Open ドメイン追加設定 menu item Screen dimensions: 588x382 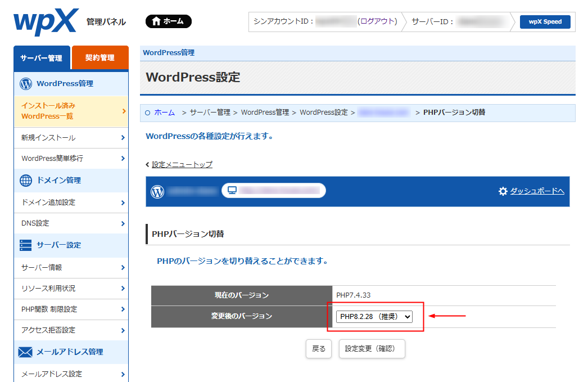tap(71, 203)
